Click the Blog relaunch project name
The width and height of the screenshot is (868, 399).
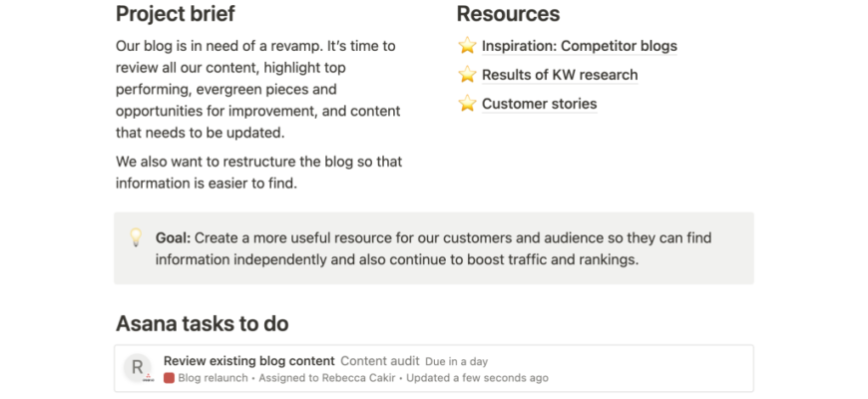[214, 378]
